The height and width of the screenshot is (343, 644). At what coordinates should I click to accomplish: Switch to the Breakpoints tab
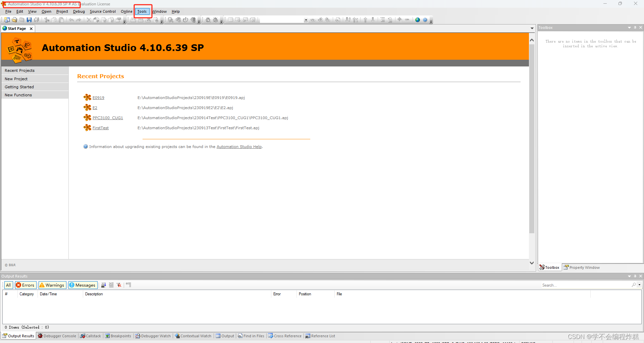118,336
